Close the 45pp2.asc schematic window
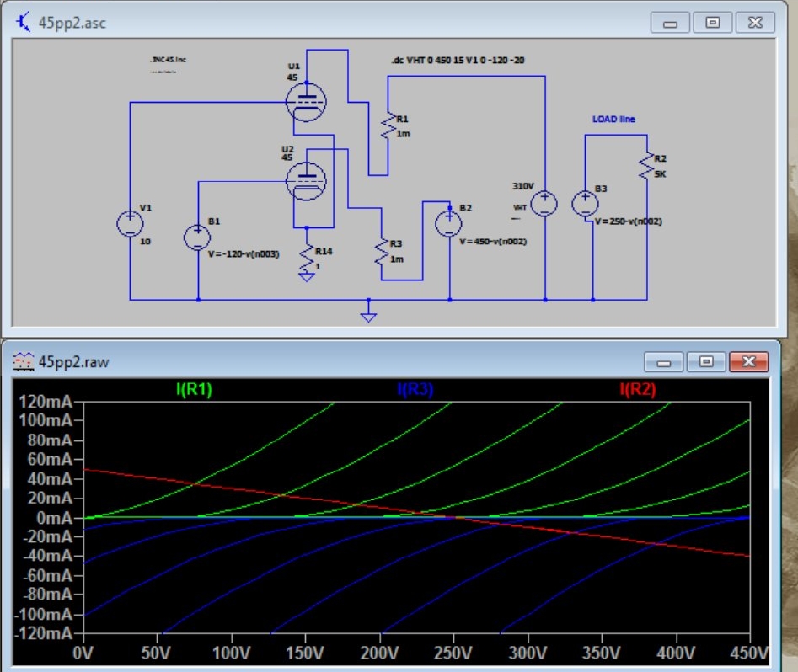This screenshot has width=798, height=672. coord(755,23)
